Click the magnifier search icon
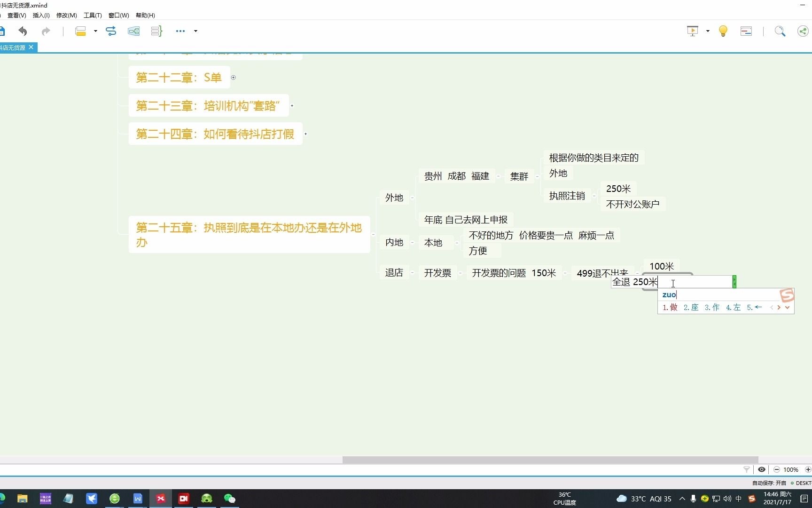 click(x=780, y=31)
